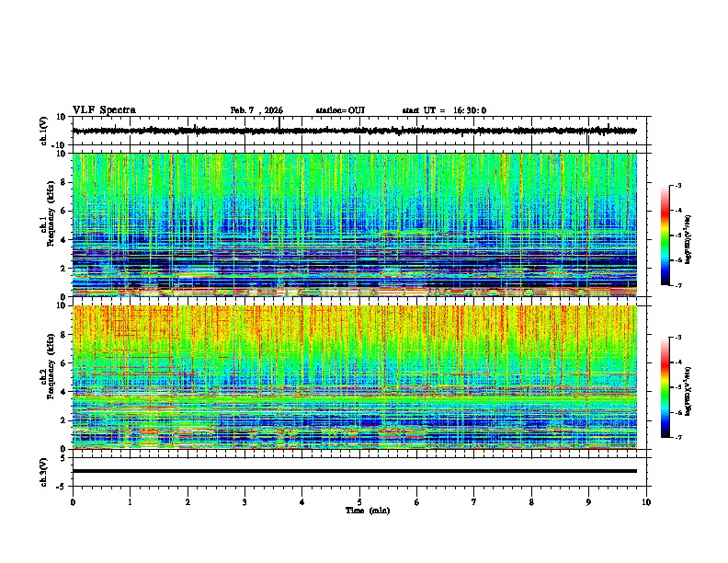Click inside the ch.2 spectrogram panel

click(355, 377)
